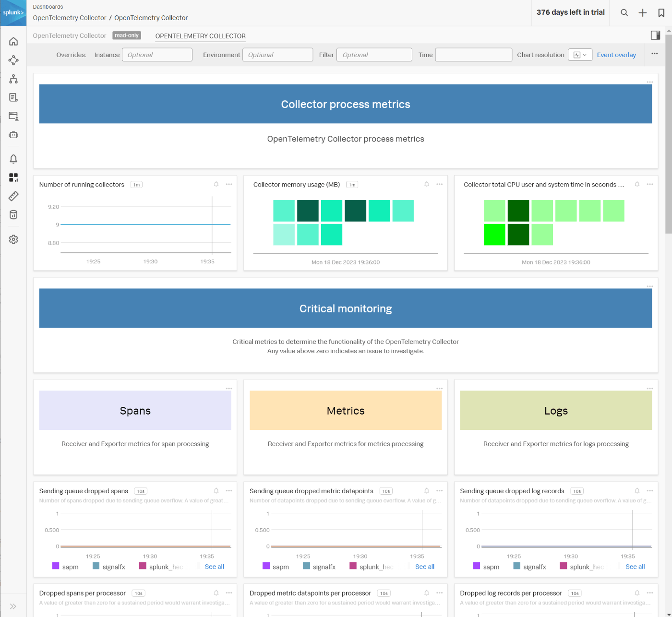Open ellipsis menu on Collector memory usage chart

pyautogui.click(x=439, y=184)
